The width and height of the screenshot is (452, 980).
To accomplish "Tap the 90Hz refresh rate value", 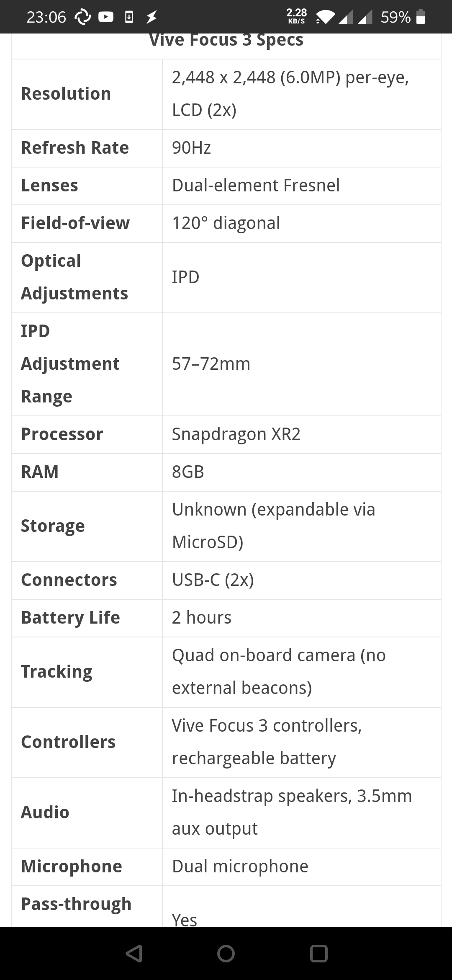I will [191, 148].
